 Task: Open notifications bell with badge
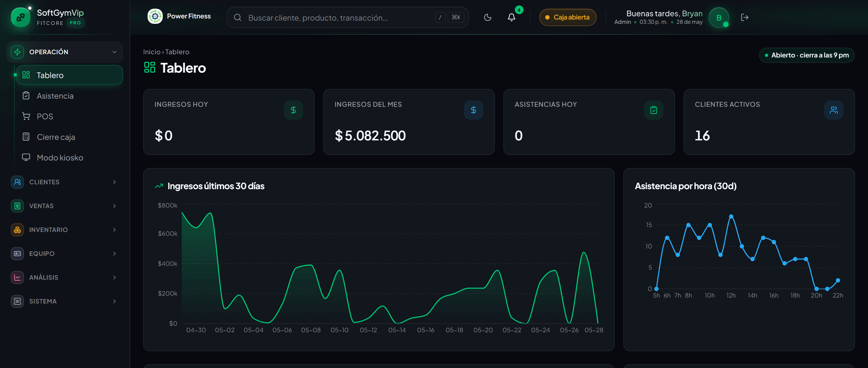click(511, 17)
